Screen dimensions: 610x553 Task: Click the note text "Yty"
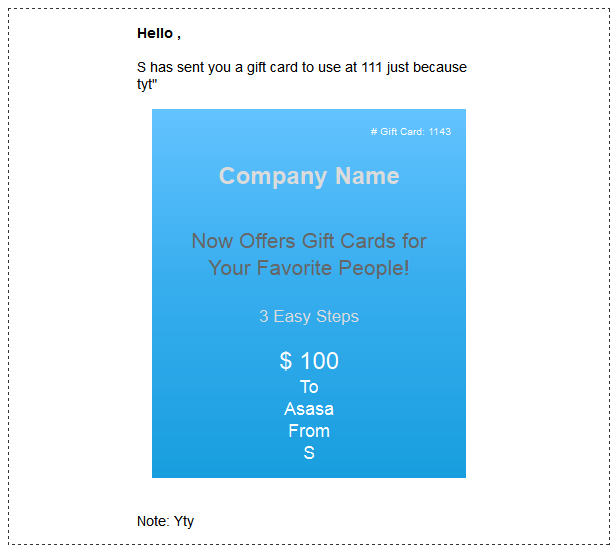point(184,521)
